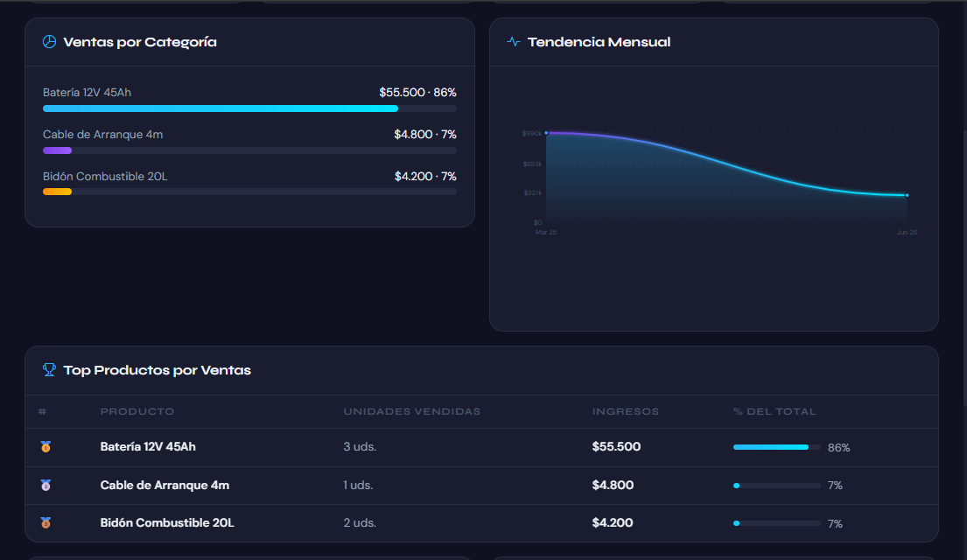
Task: Click the 7% table bar for Cable de Arranque
Action: tap(776, 486)
